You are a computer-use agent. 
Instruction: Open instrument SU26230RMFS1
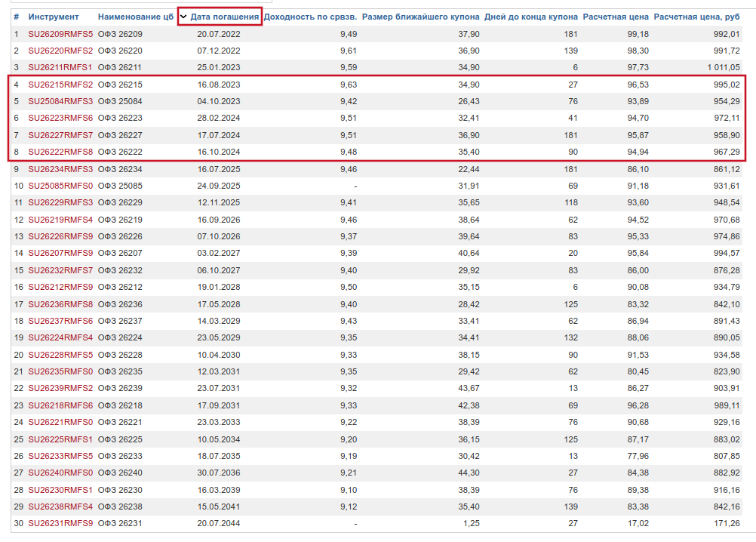point(60,490)
